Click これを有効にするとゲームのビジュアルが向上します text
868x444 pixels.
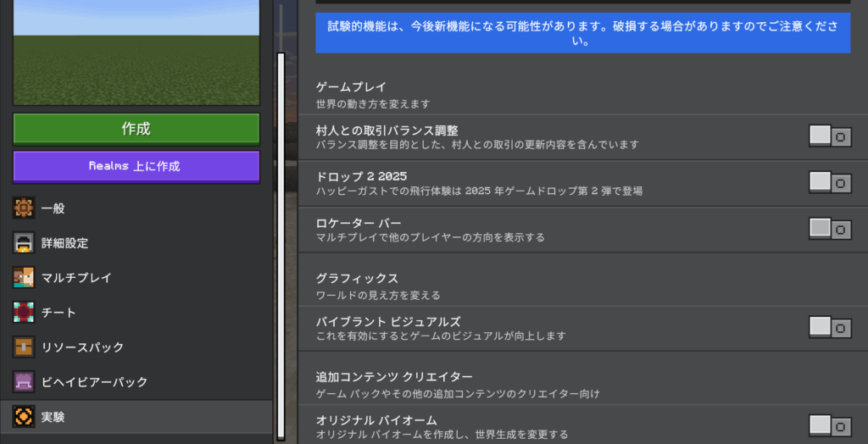pos(441,336)
